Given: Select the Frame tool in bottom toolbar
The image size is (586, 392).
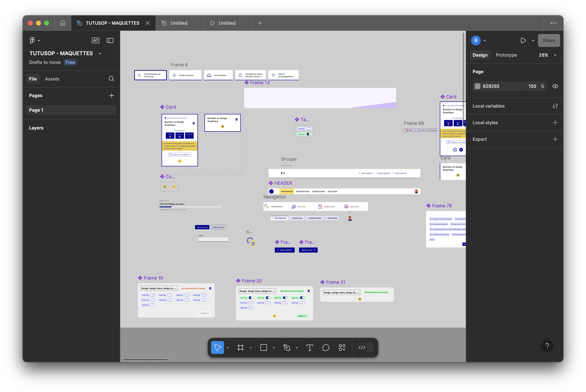Looking at the screenshot, I should pos(240,348).
